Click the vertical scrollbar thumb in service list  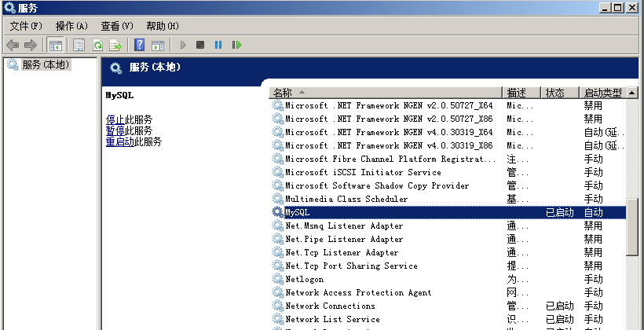(x=632, y=227)
